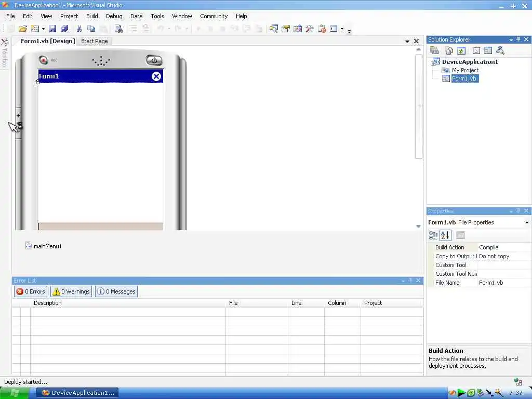Screen dimensions: 532x399
Task: Open Properties panel window position dropdown
Action: point(511,211)
